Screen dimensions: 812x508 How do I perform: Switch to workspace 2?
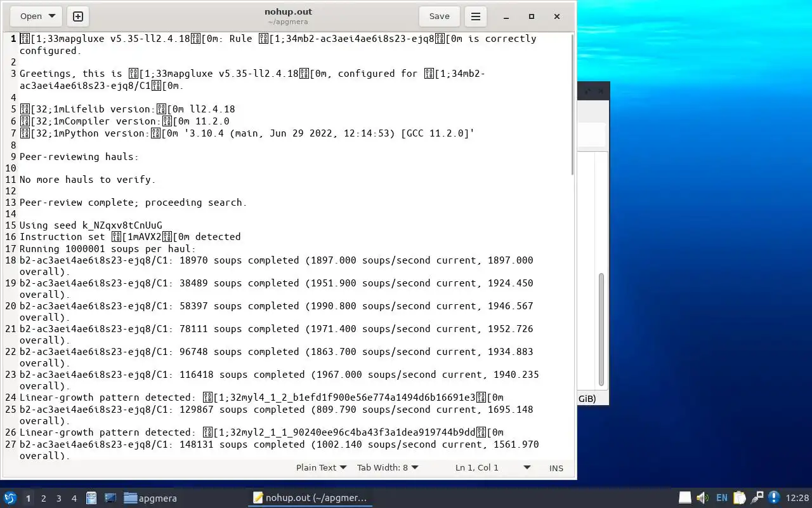(x=44, y=498)
